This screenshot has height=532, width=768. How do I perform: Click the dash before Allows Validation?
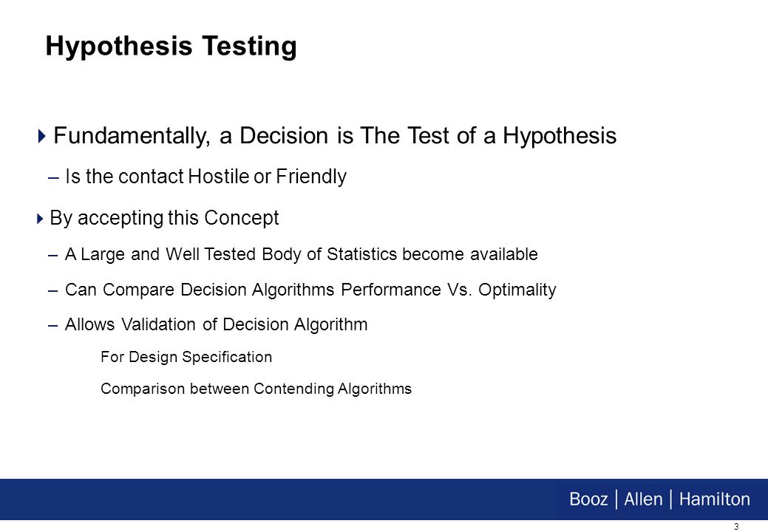tap(53, 325)
